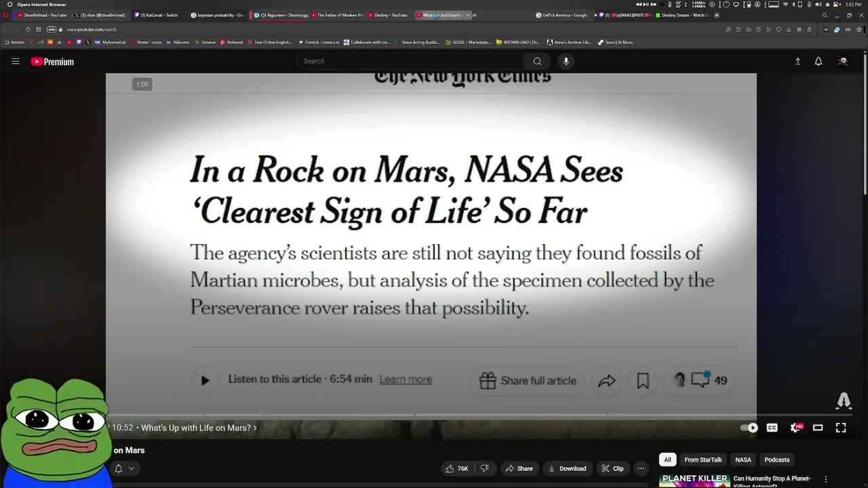Select the From StarTalk chip
868x488 pixels.
[703, 460]
